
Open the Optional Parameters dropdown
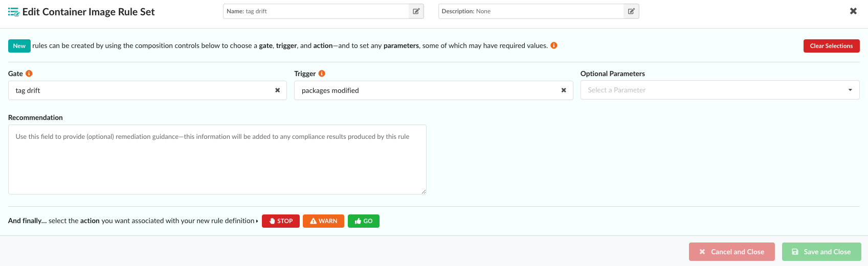coord(720,90)
